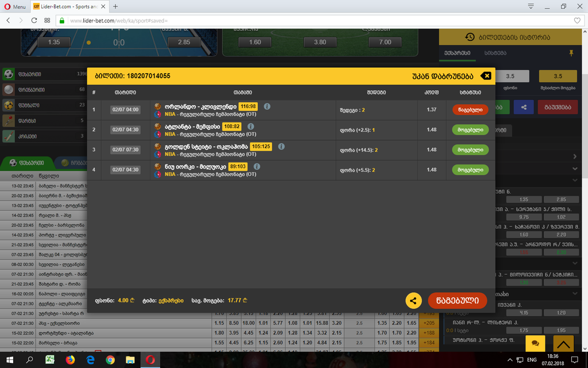Click the blue share button behind popup

(x=524, y=107)
